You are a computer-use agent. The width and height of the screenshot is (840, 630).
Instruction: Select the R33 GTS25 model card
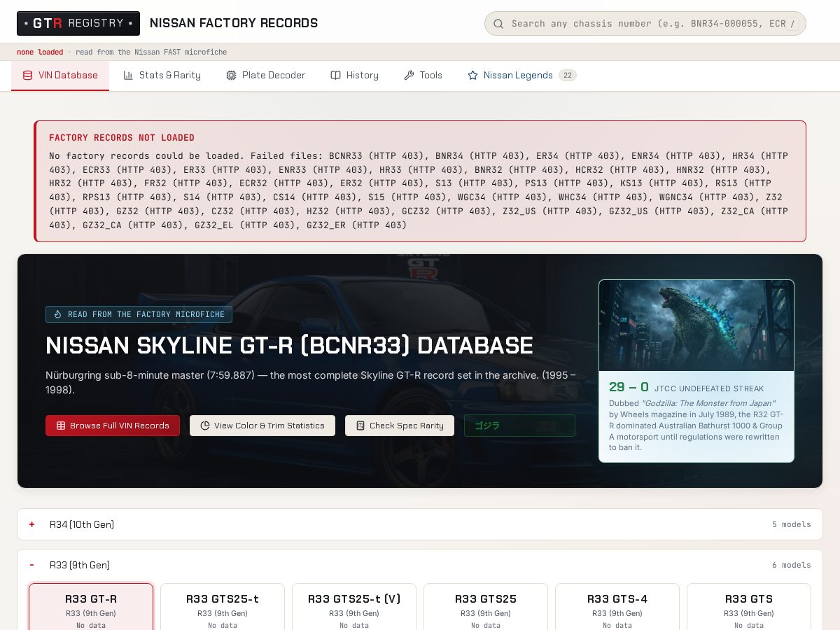[x=486, y=607]
